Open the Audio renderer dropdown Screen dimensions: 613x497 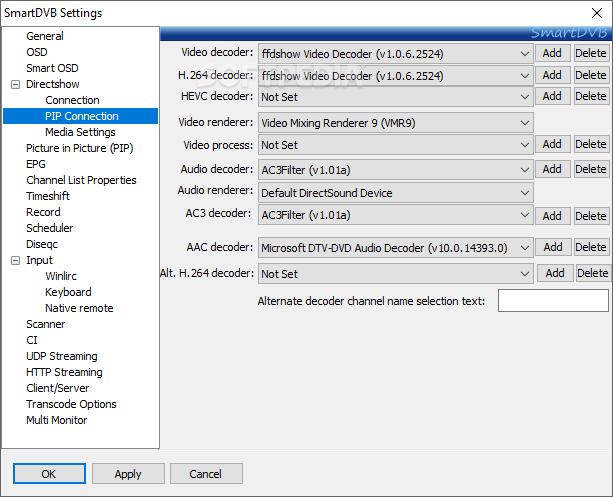click(396, 193)
